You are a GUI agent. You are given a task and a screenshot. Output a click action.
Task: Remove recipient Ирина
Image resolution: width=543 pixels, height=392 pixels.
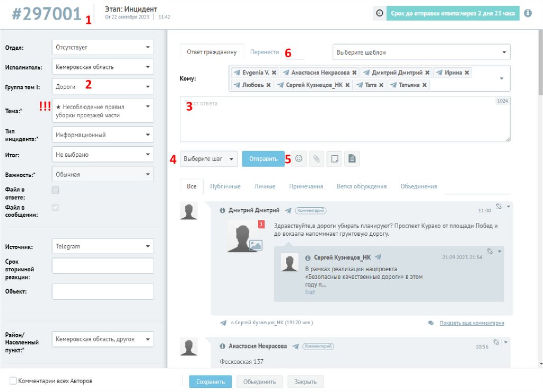[467, 73]
